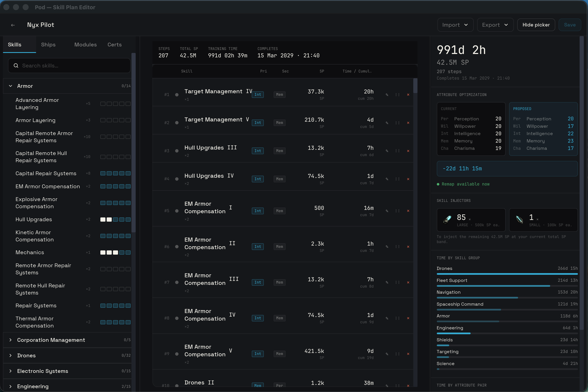Screen dimensions: 588x392
Task: Edit the Target Management IV step
Action: (x=387, y=95)
